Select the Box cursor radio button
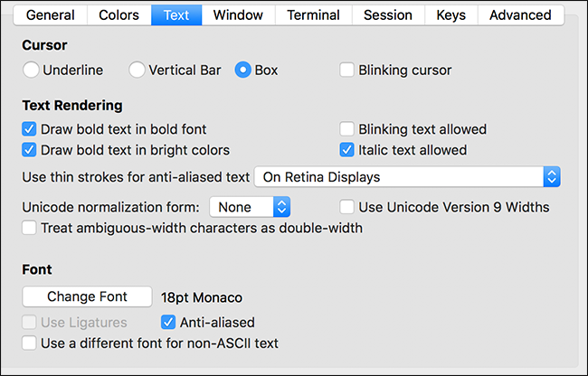588x376 pixels. pos(242,70)
